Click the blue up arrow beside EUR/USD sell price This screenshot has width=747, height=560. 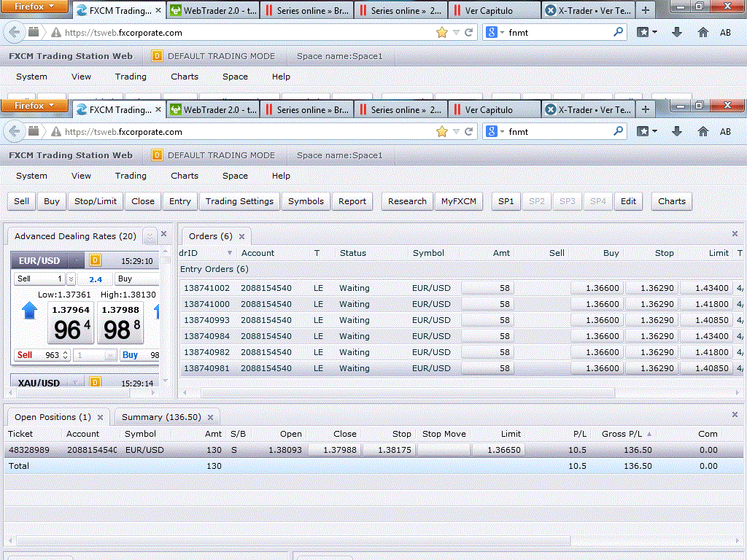[29, 311]
